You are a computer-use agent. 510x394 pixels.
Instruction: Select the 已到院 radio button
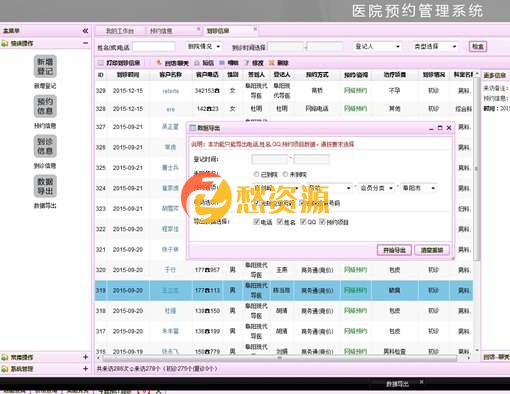coord(256,174)
